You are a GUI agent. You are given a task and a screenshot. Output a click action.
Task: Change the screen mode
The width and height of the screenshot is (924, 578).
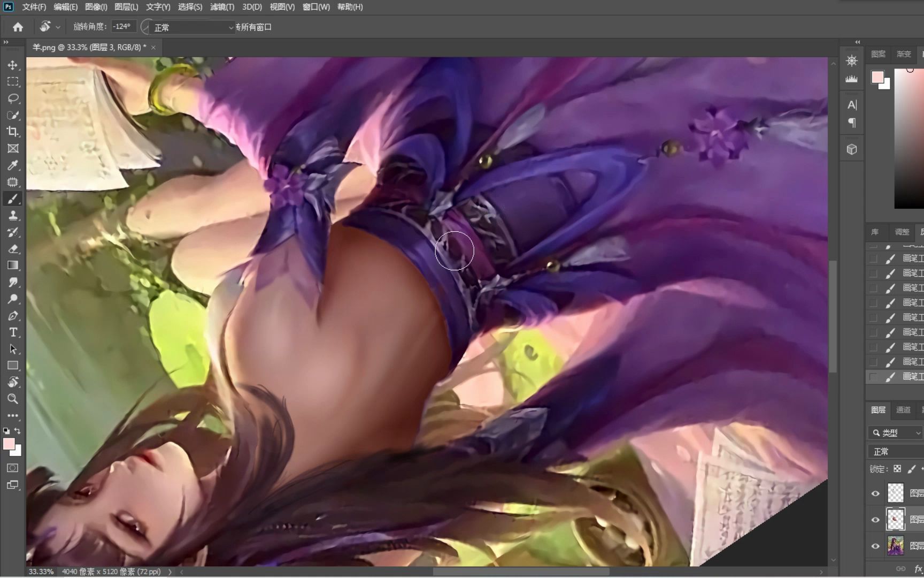[x=13, y=485]
